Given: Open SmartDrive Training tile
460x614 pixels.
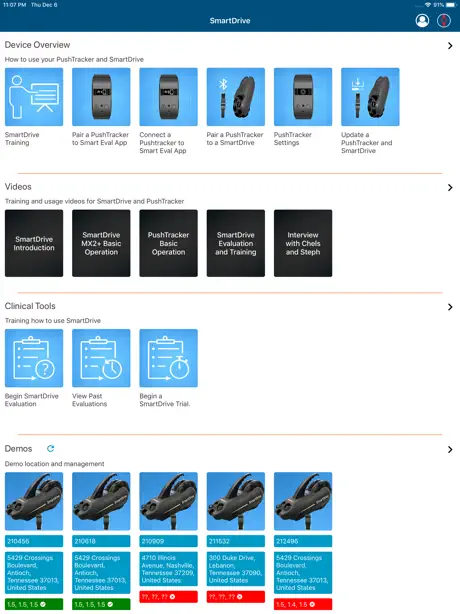Looking at the screenshot, I should pos(34,97).
